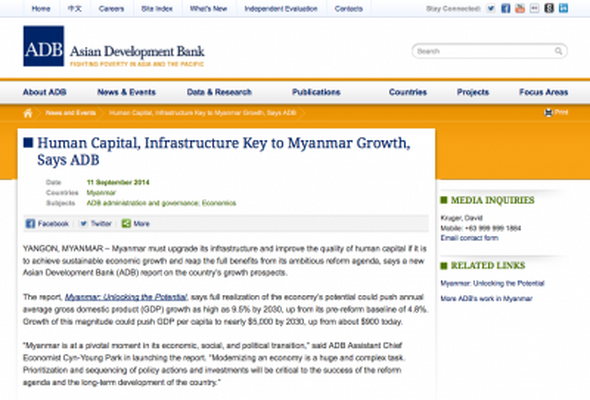Click the date 11 September 2014
The width and height of the screenshot is (590, 400).
pos(118,183)
